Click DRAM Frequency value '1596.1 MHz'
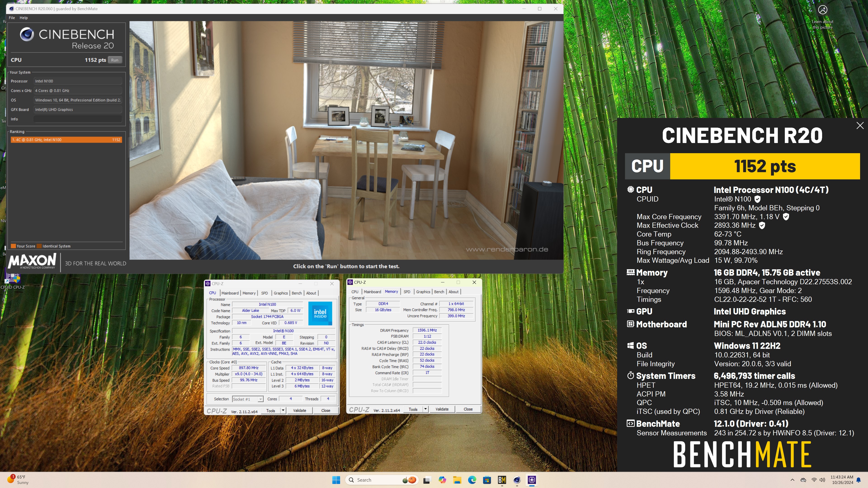Screen dimensions: 868x488 click(427, 330)
